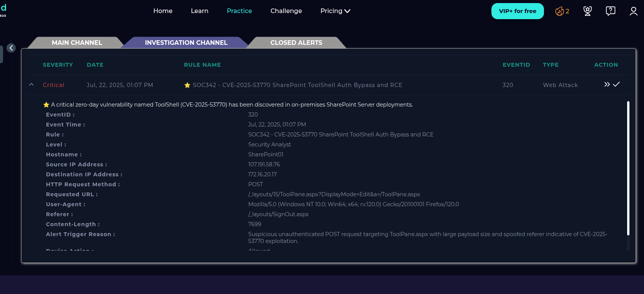Click the Severity column header
The image size is (644, 294).
pyautogui.click(x=58, y=65)
